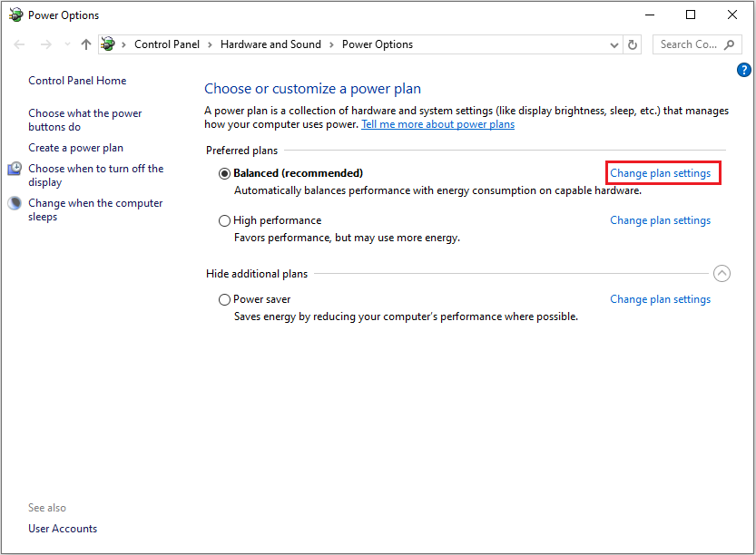Maximize the Power Options window
Viewport: 756px width, 555px height.
(691, 15)
